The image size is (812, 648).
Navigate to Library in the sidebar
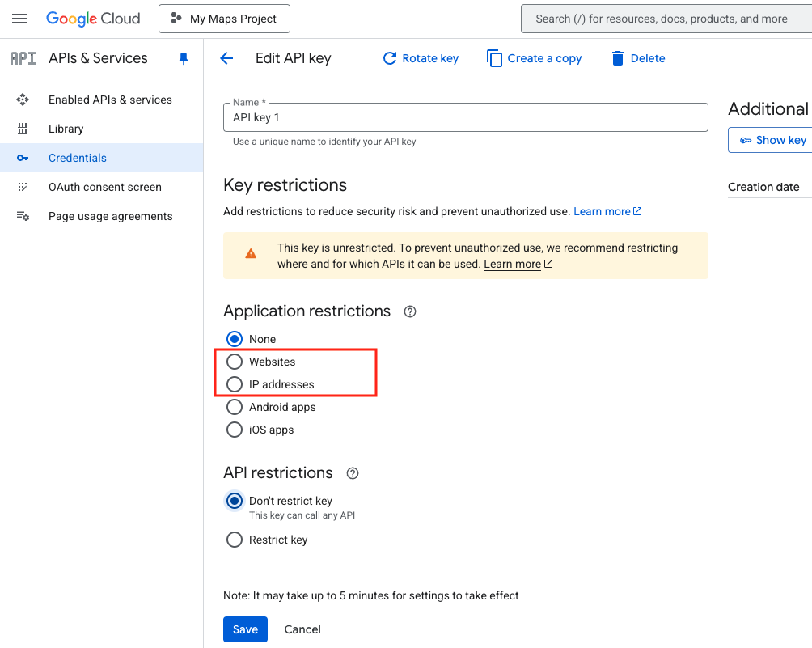[66, 129]
